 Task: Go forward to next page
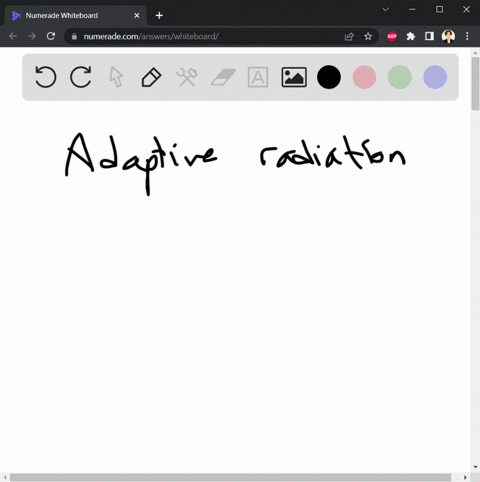[32, 36]
